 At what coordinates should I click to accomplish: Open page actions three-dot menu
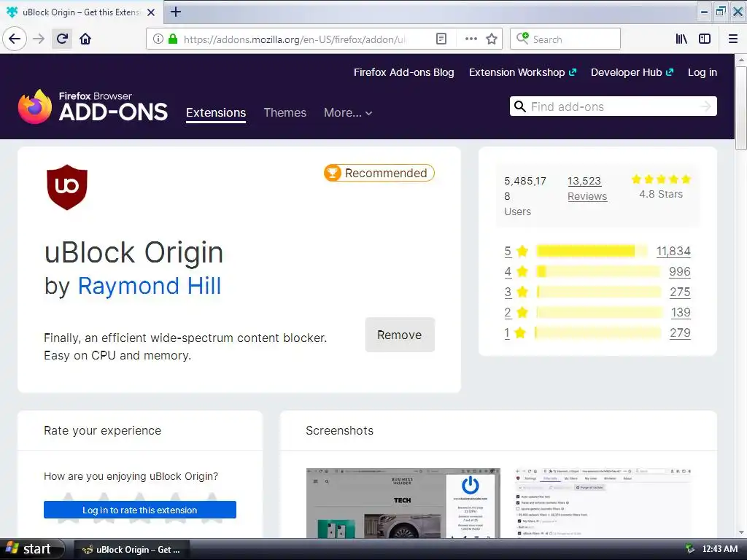tap(471, 39)
